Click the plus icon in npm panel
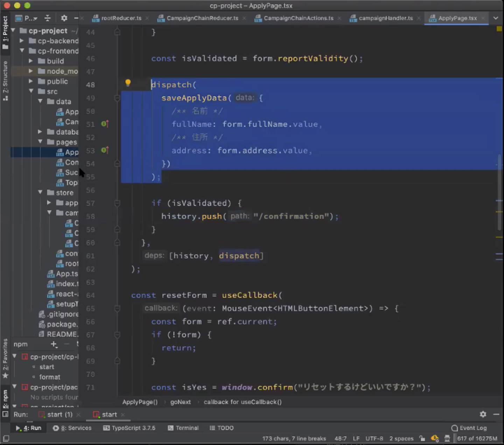Image resolution: width=504 pixels, height=445 pixels. pyautogui.click(x=54, y=344)
